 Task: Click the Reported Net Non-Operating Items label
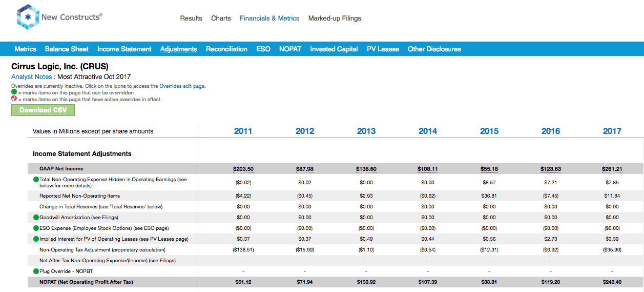80,196
